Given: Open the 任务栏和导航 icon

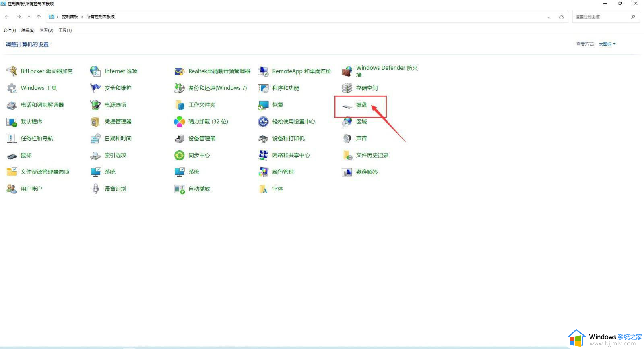Looking at the screenshot, I should pos(12,139).
